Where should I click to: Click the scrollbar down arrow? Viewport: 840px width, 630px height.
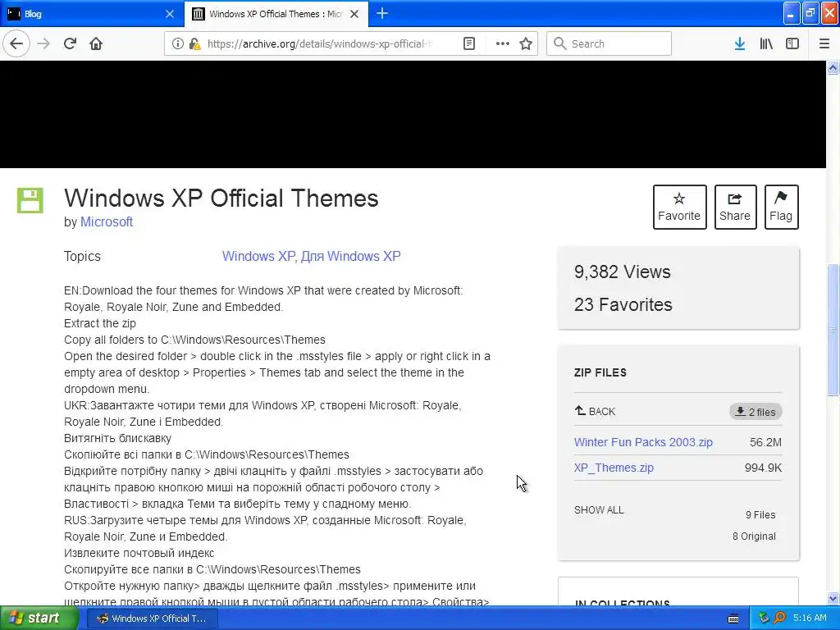point(833,598)
